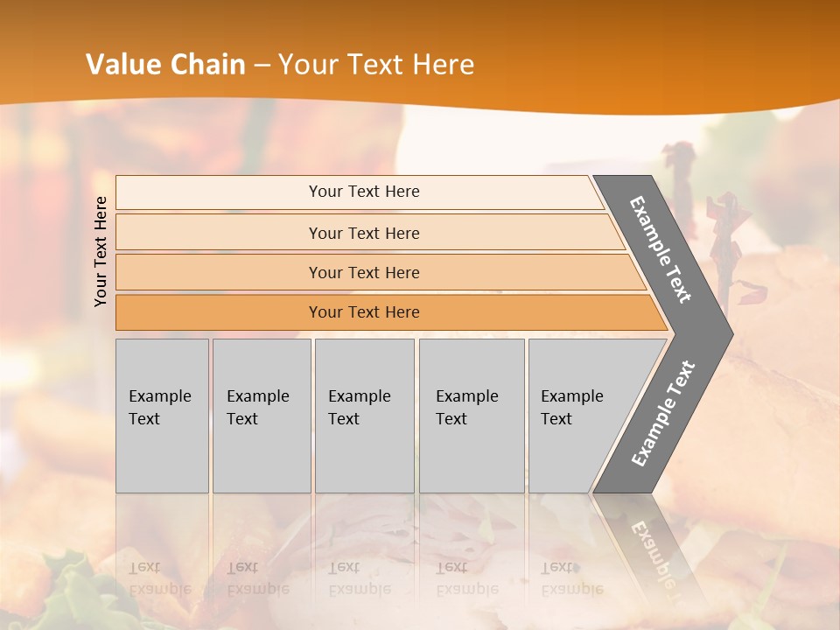Click the vertical 'Your Text Here' side label
This screenshot has width=840, height=630.
(101, 252)
